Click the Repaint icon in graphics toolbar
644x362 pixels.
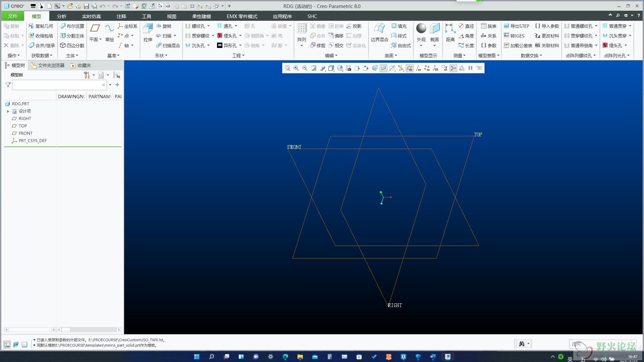click(314, 68)
